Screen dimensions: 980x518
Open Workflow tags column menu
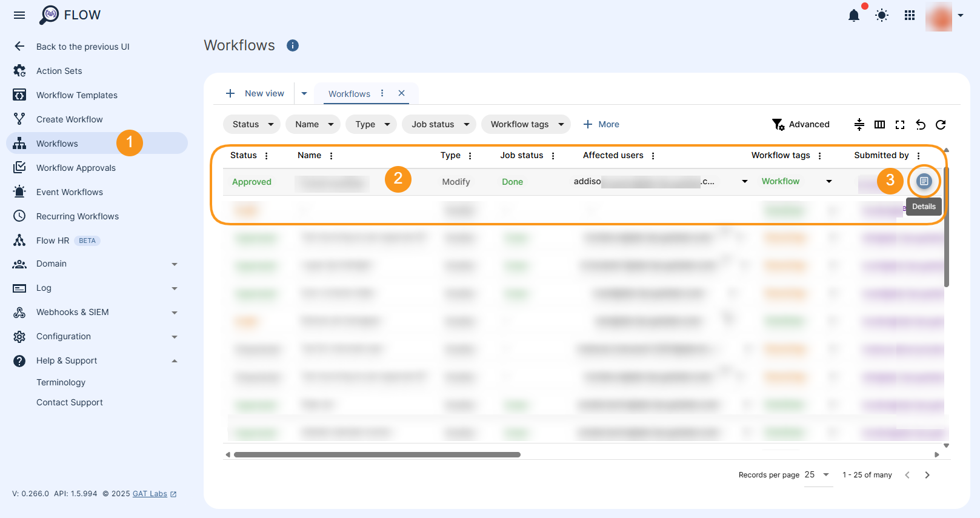tap(819, 156)
